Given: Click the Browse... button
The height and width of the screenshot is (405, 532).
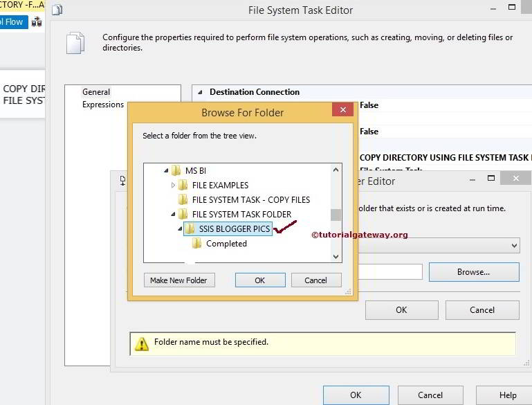Looking at the screenshot, I should click(x=474, y=272).
